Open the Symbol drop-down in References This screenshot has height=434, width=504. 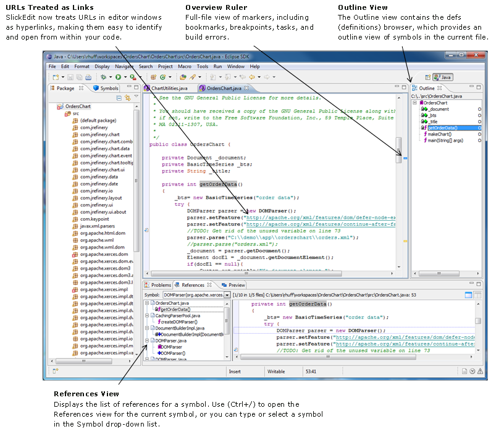[227, 295]
